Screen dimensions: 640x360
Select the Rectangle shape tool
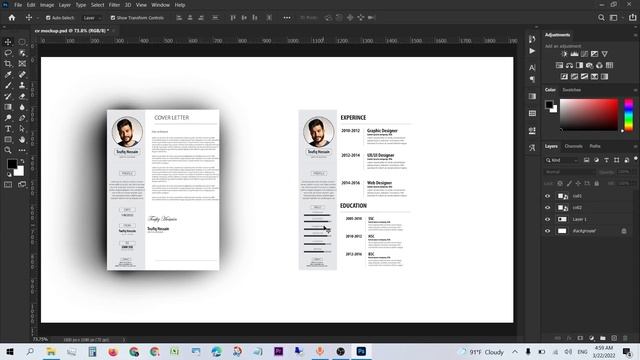pyautogui.click(x=8, y=140)
